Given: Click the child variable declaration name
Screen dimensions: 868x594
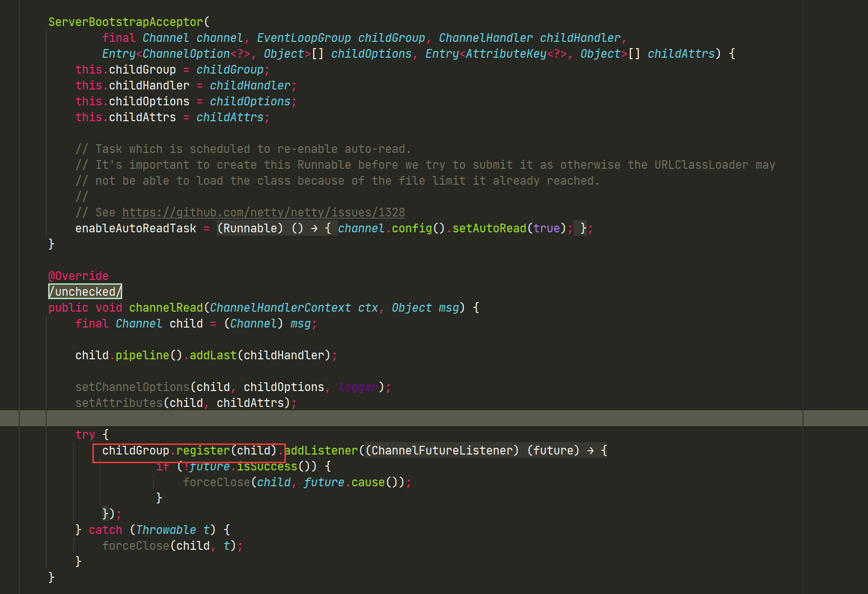Looking at the screenshot, I should (x=186, y=323).
